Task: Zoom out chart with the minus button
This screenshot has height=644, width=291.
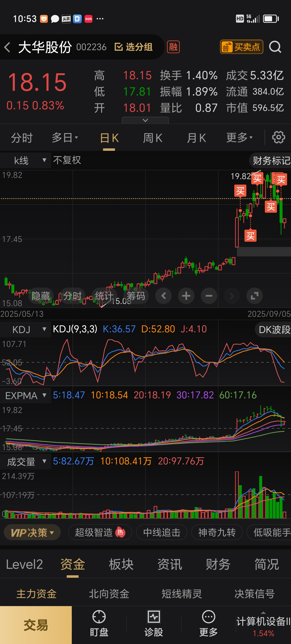Action: 209,296
